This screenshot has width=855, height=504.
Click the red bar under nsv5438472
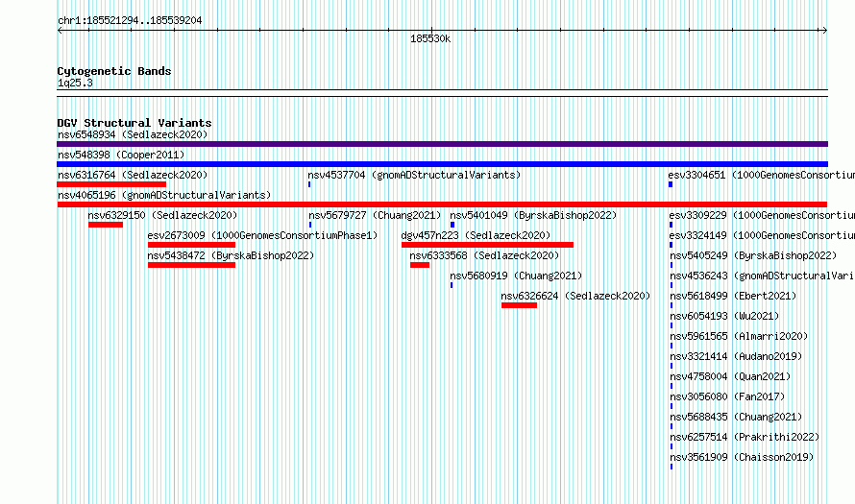(x=191, y=265)
